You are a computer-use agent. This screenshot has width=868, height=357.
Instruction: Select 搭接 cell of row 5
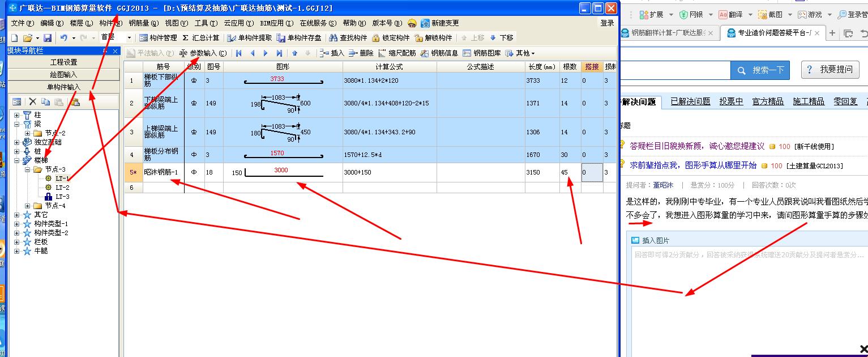pos(592,172)
